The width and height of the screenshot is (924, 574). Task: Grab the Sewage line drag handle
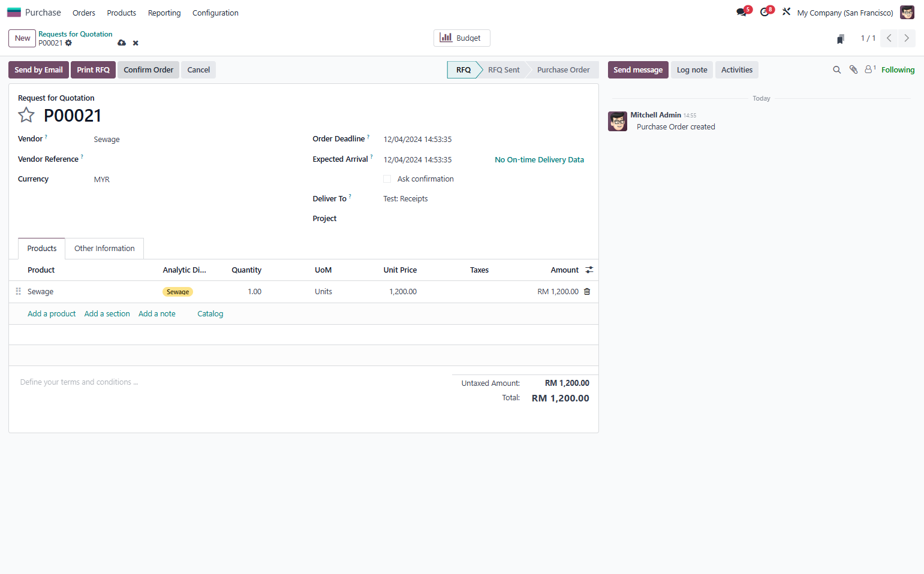(x=18, y=291)
